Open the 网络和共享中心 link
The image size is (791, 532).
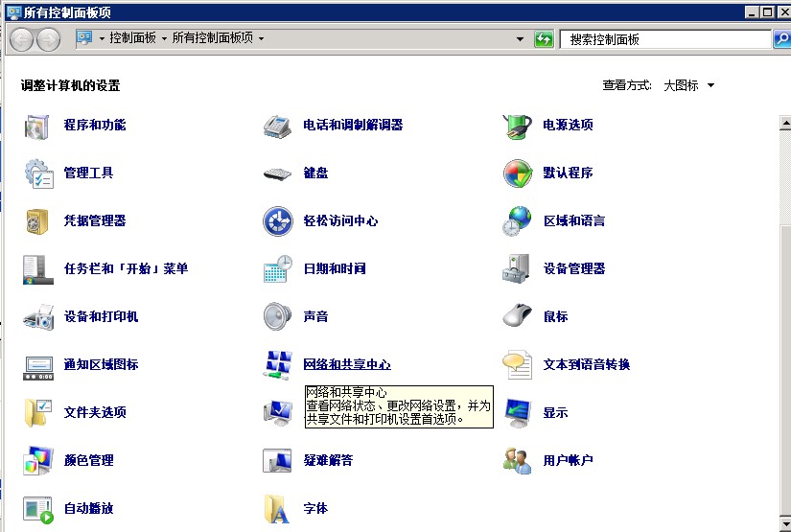tap(347, 365)
